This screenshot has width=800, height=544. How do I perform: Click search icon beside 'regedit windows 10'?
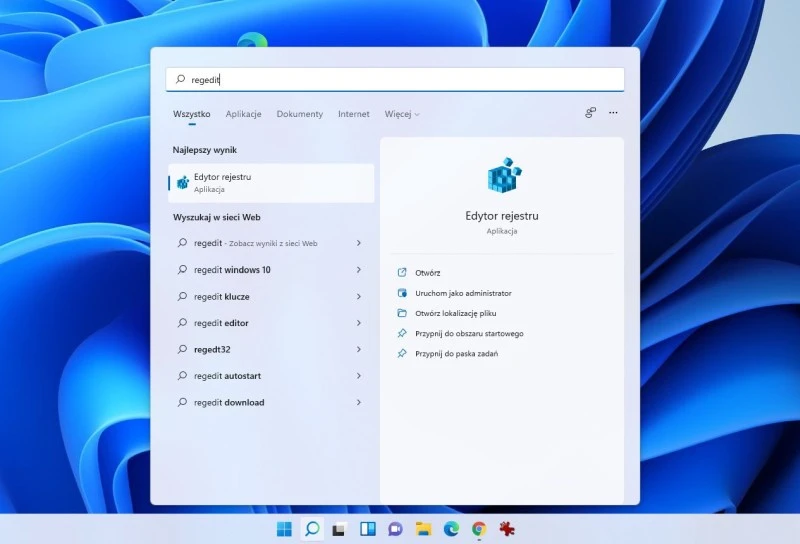pos(182,269)
